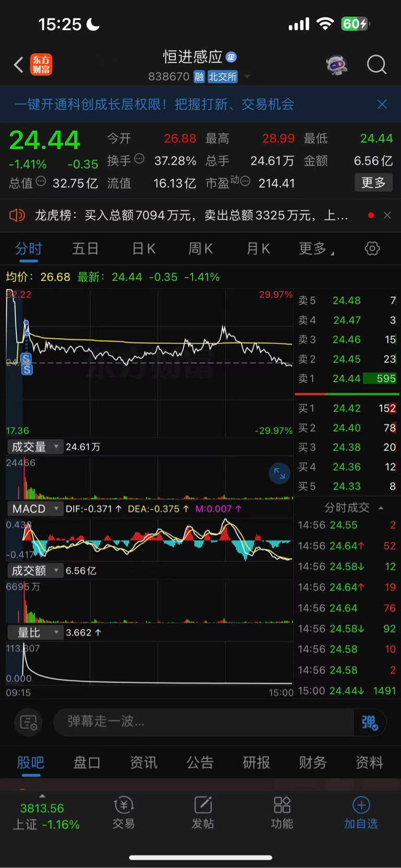The height and width of the screenshot is (868, 401).
Task: Tap the back arrow icon
Action: [x=19, y=65]
